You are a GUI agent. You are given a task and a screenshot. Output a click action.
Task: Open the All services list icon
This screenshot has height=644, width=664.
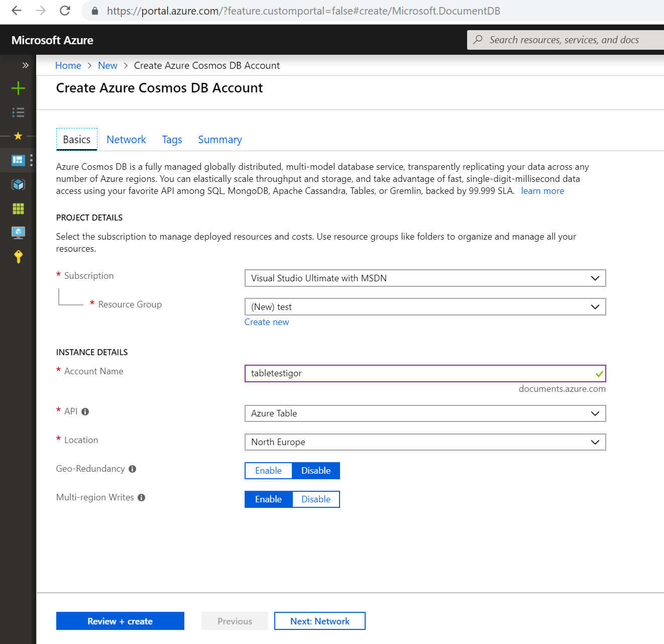pyautogui.click(x=18, y=112)
